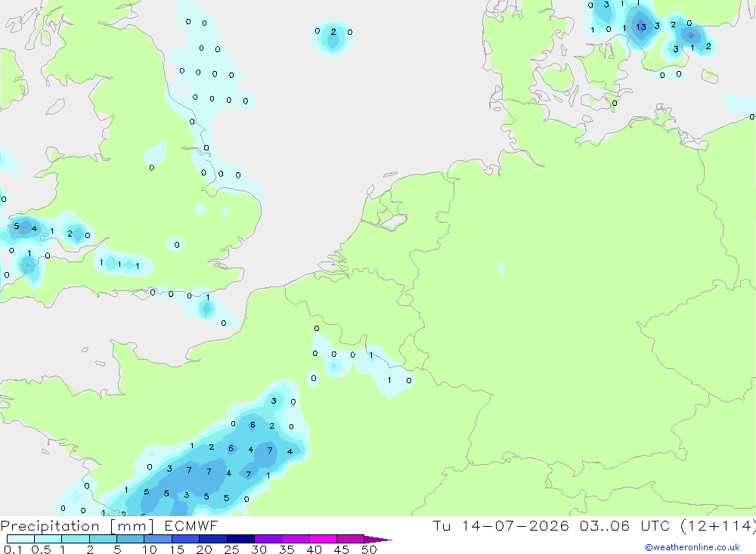Click the legend label '0.1'

(x=13, y=549)
